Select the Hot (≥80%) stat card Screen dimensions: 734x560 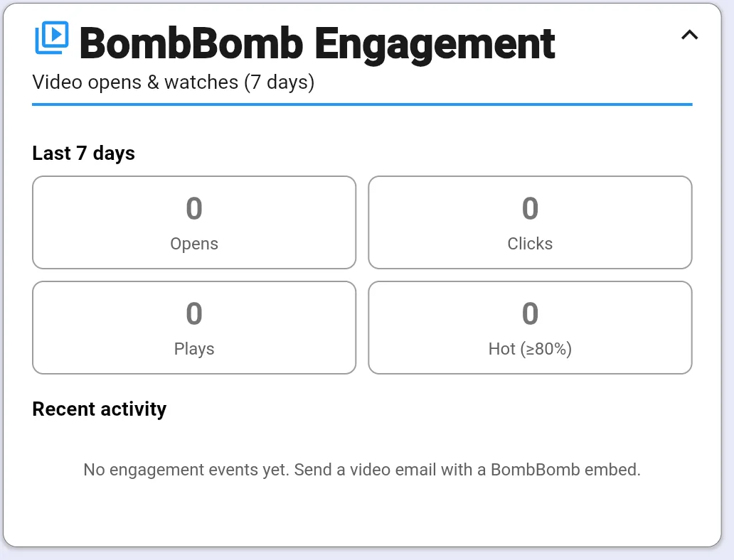point(530,328)
